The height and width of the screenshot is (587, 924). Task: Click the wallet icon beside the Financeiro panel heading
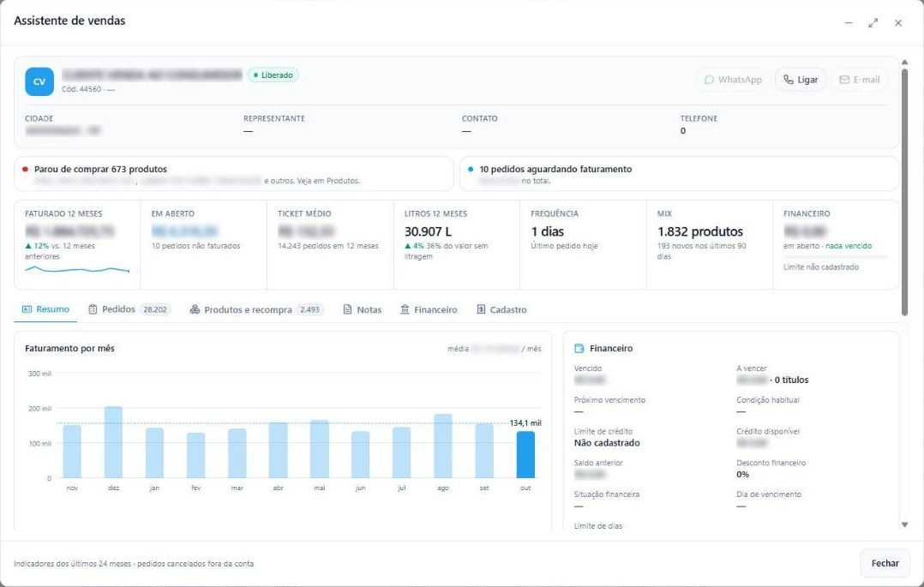[579, 348]
